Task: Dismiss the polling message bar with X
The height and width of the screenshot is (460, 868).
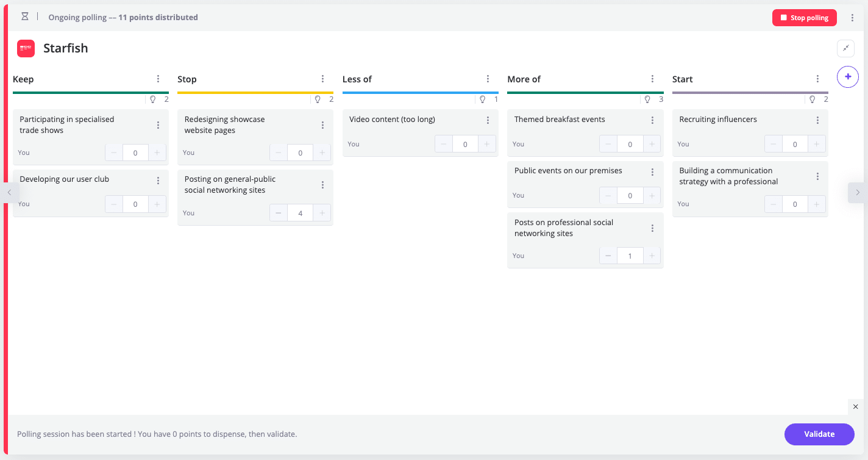Action: pyautogui.click(x=855, y=406)
